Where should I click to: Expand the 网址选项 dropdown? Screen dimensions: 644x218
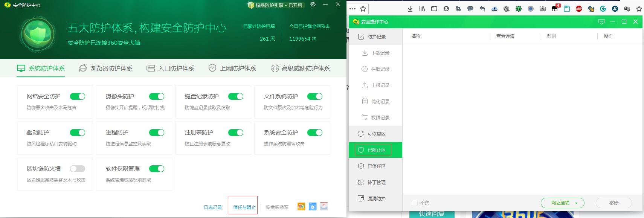(563, 203)
